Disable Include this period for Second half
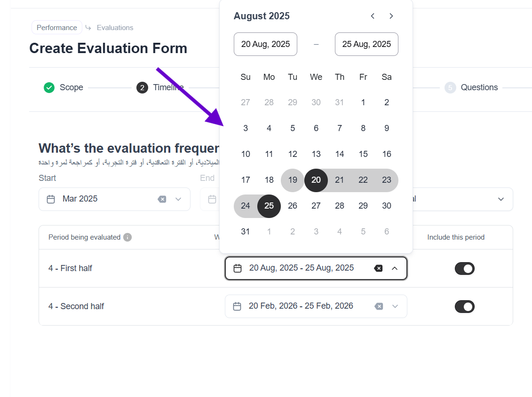 coord(464,306)
